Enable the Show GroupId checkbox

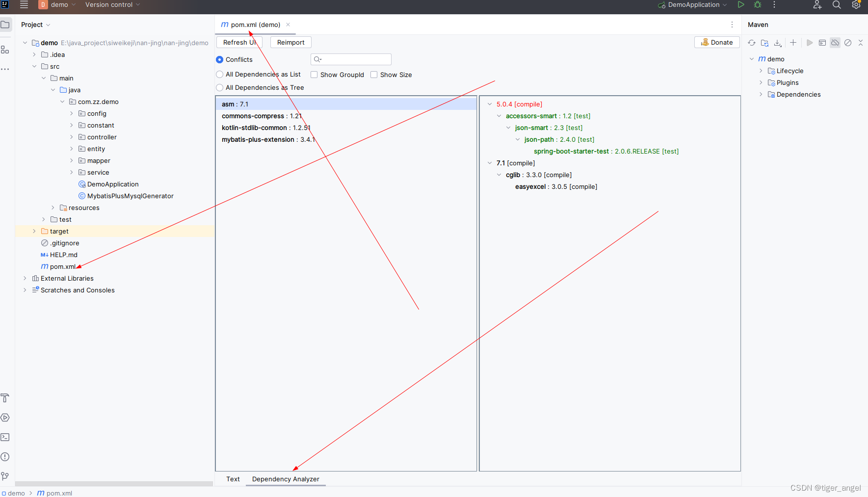[x=314, y=75]
